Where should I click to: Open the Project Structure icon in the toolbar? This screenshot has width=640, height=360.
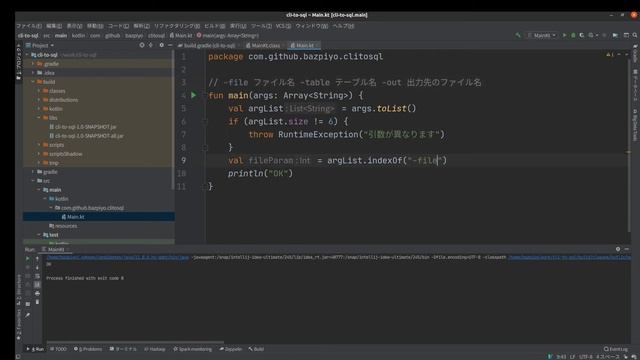pos(615,36)
